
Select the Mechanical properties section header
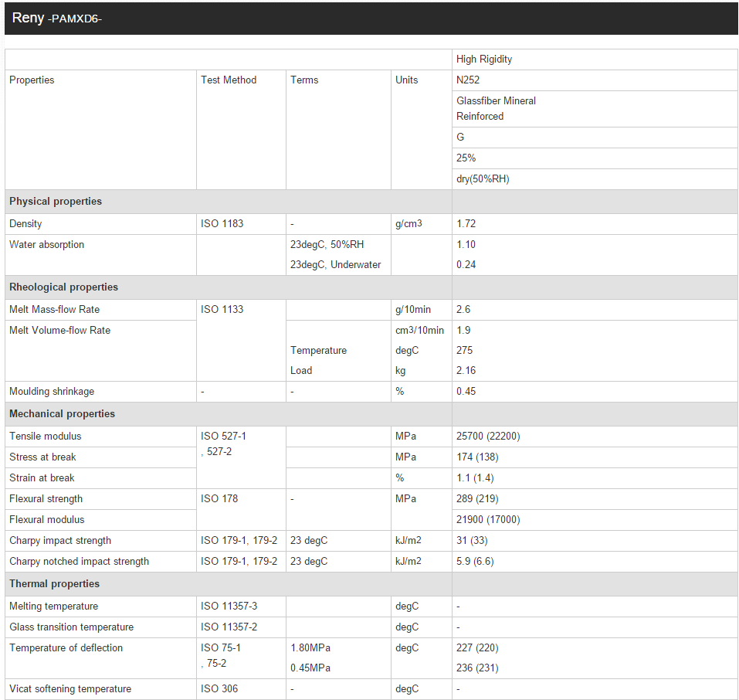coord(63,413)
